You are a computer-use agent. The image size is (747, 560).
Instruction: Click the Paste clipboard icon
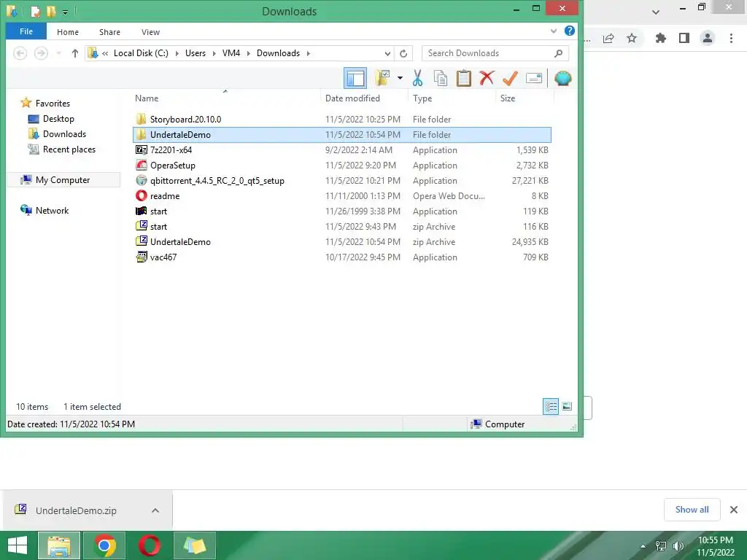coord(463,78)
